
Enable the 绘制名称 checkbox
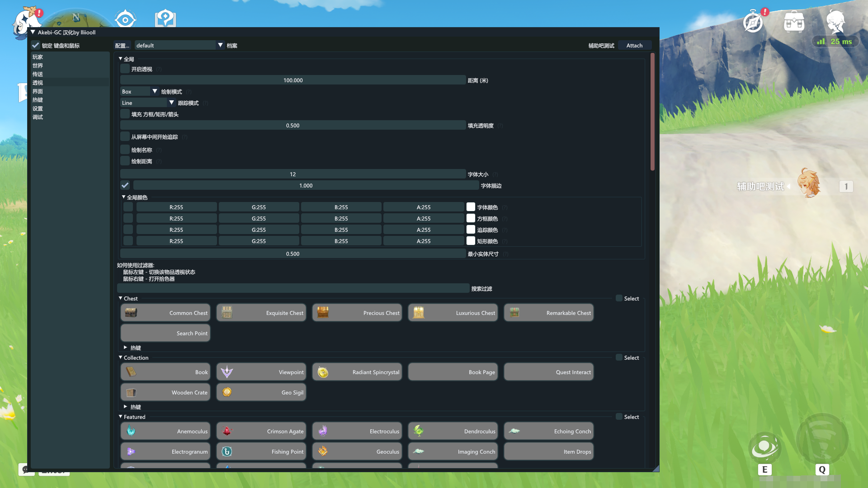(125, 150)
